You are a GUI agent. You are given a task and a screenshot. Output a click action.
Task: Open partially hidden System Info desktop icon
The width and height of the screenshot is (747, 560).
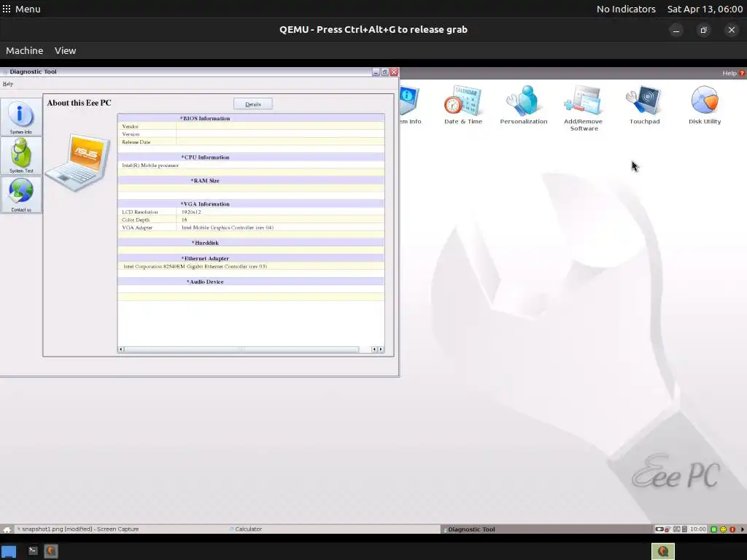pyautogui.click(x=411, y=105)
